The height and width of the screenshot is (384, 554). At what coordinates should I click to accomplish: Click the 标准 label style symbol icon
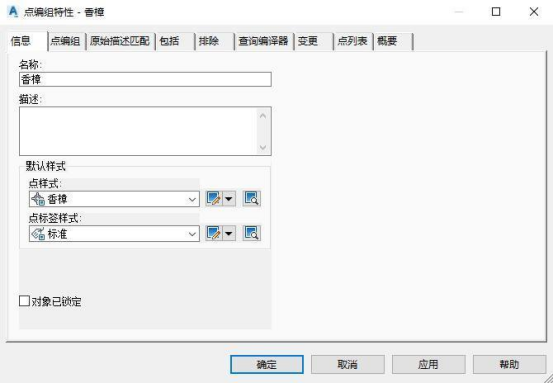click(x=38, y=234)
